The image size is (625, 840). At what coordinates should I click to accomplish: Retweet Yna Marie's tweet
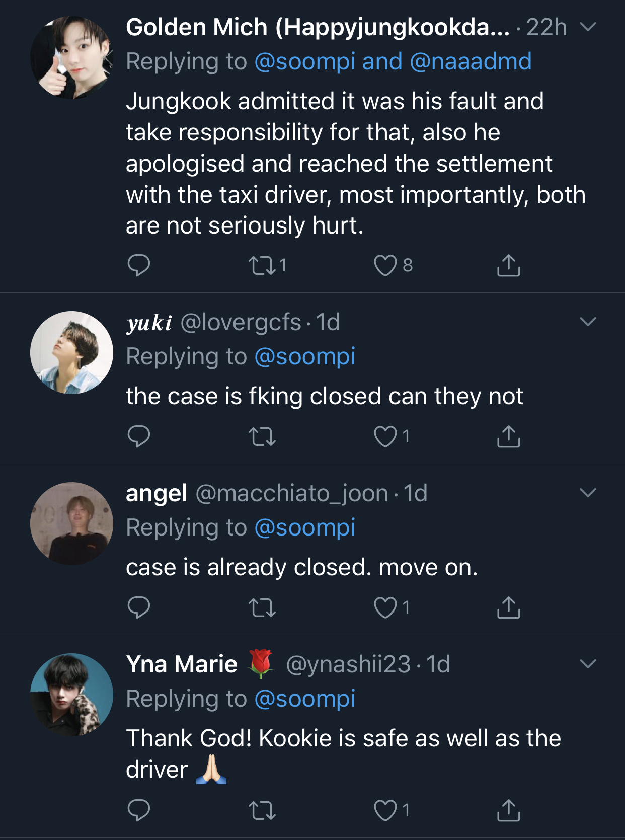click(262, 810)
